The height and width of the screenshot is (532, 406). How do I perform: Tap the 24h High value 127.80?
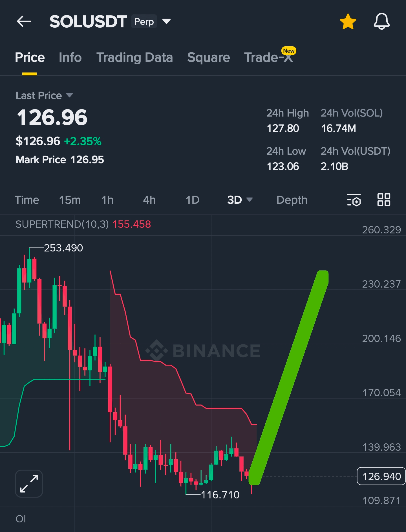pyautogui.click(x=283, y=128)
